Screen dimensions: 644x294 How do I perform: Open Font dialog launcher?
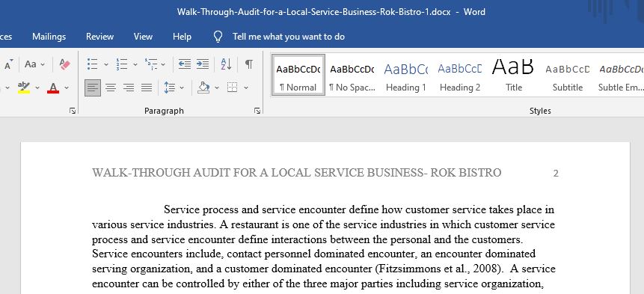coord(73,111)
